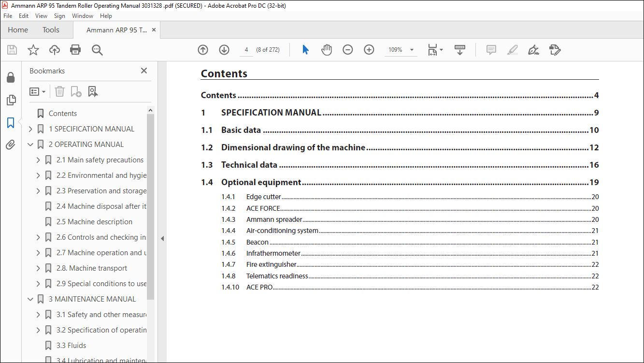Viewport: 644px width, 363px height.
Task: Open the bookmarks options dropdown
Action: click(38, 91)
